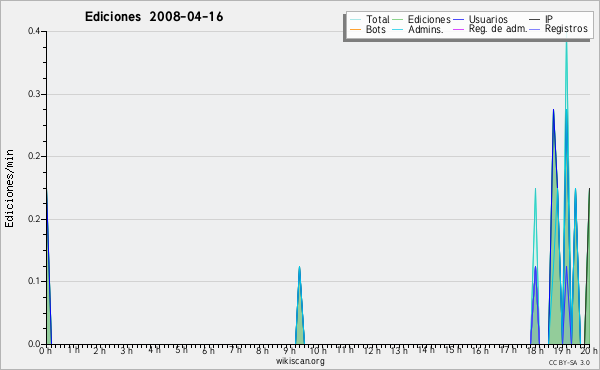
Task: Click the '6 h' x-axis label
Action: pyautogui.click(x=209, y=351)
